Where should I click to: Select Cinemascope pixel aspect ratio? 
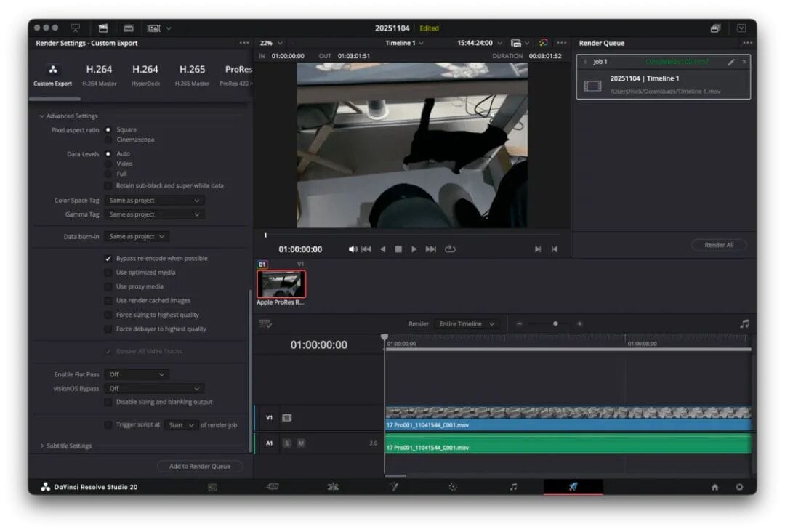108,140
